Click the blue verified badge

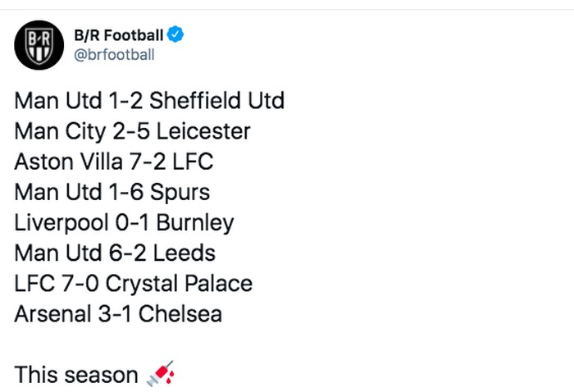tap(176, 34)
